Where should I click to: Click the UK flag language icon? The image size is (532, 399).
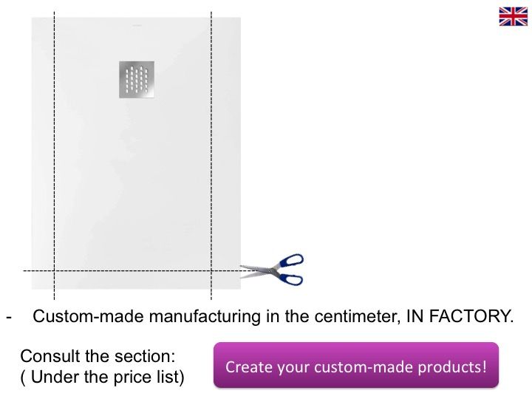coord(513,16)
